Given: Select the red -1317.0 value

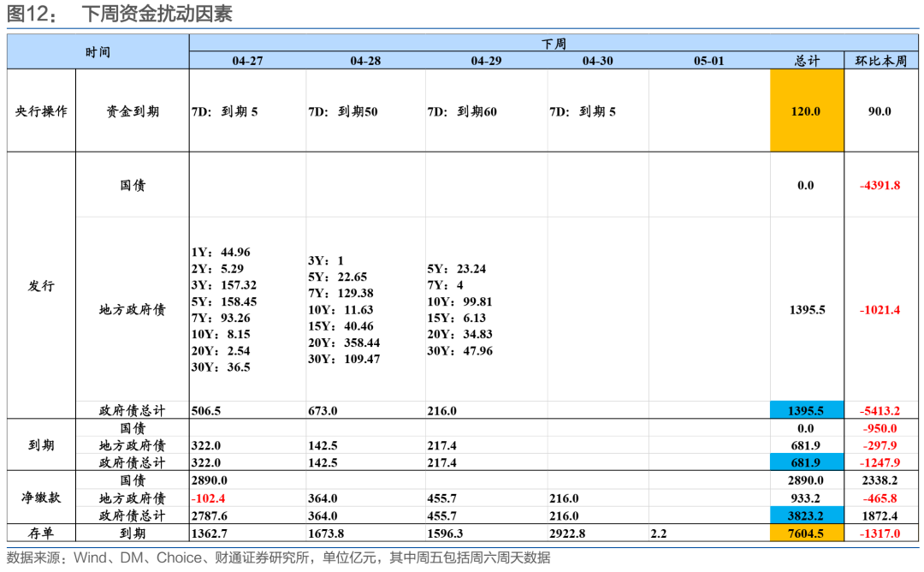Looking at the screenshot, I should coord(880,533).
